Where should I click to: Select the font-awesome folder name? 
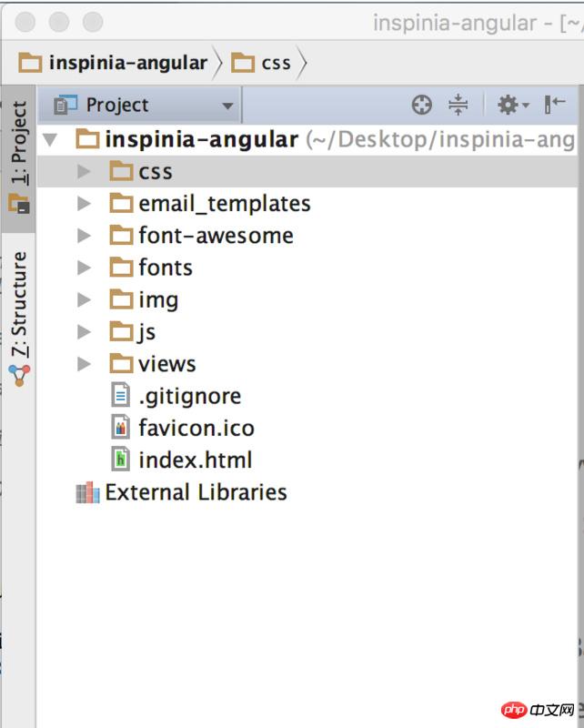tap(216, 236)
